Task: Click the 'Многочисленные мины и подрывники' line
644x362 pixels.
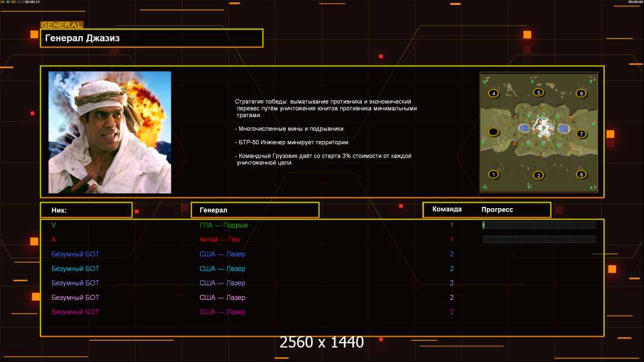Action: coord(290,129)
